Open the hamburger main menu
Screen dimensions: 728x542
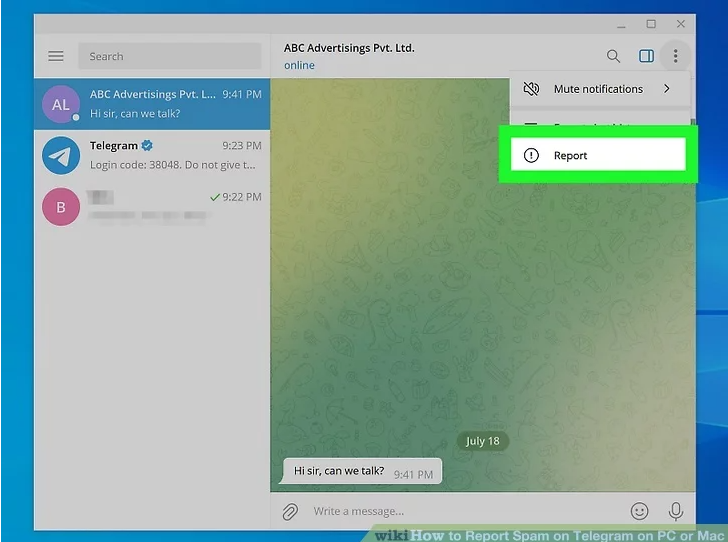tap(56, 56)
